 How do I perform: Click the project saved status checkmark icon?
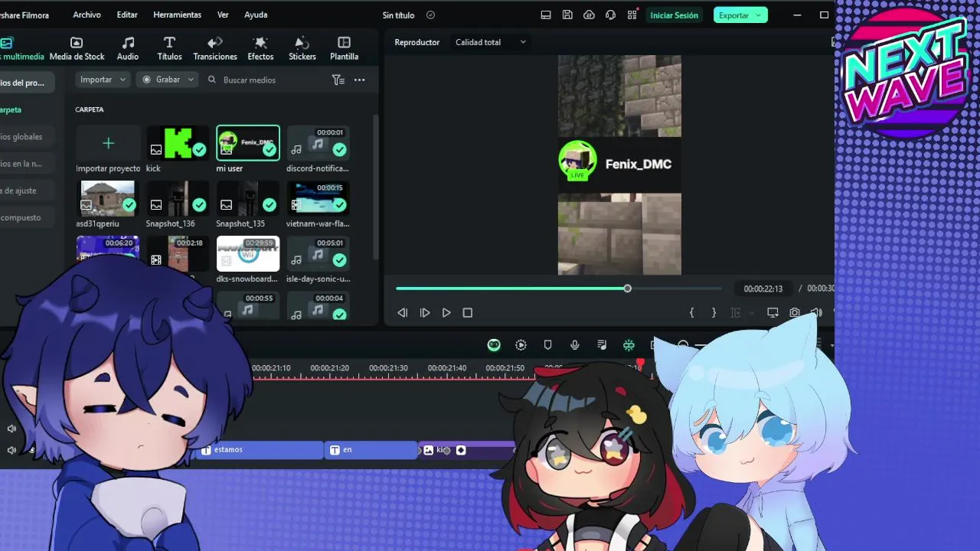(430, 15)
